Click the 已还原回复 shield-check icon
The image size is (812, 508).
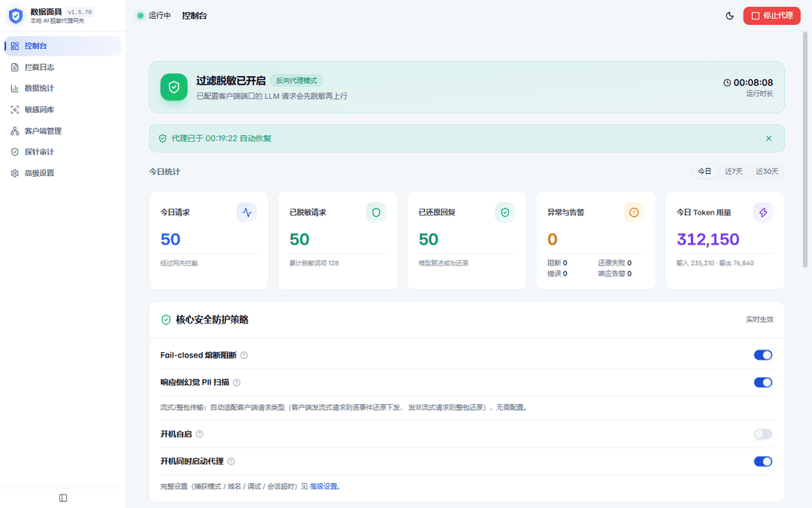click(505, 212)
